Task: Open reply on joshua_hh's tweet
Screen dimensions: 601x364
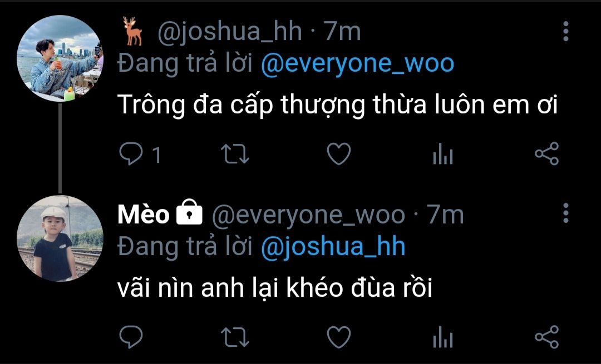Action: (131, 154)
